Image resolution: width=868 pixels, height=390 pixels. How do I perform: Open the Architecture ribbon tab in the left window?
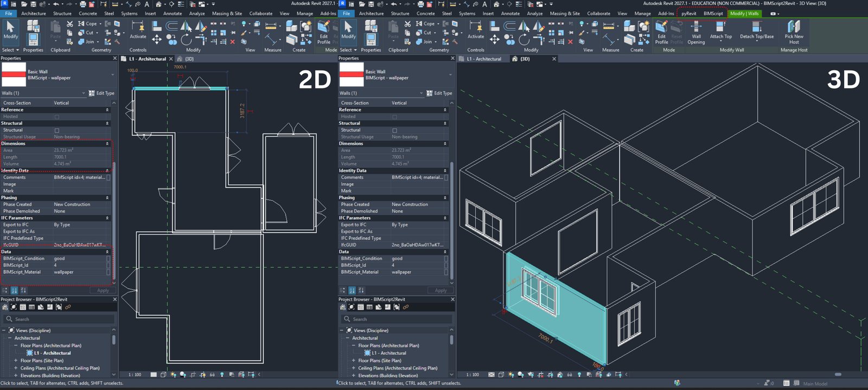(x=34, y=14)
